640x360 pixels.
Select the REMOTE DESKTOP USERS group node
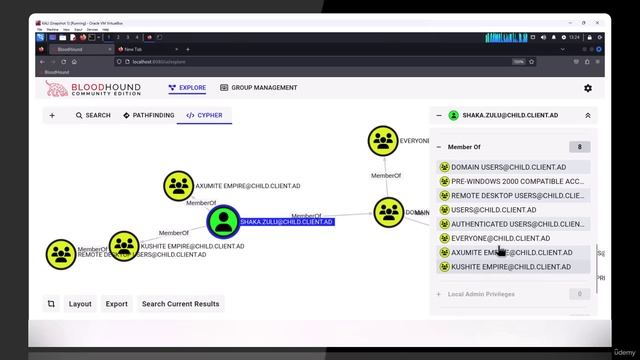[x=61, y=254]
